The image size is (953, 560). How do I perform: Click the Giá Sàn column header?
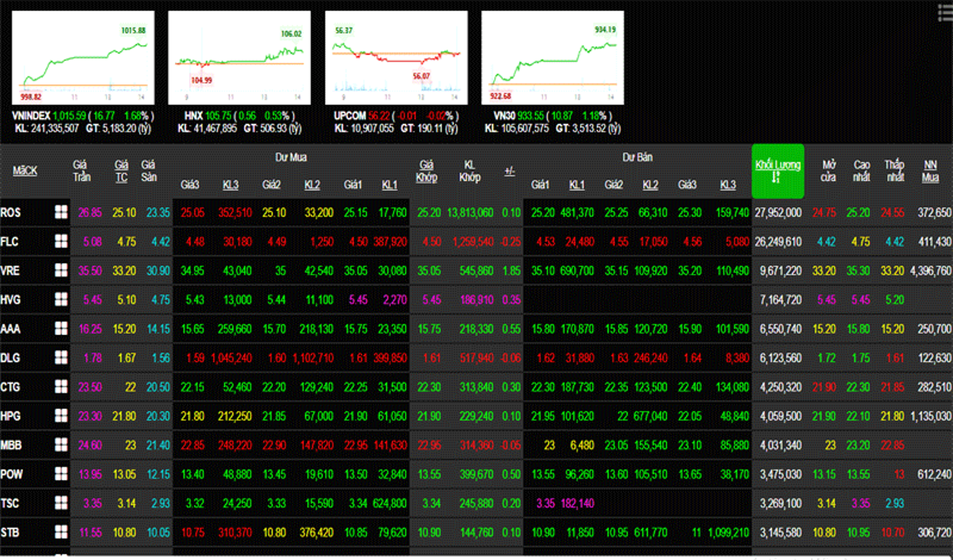148,171
